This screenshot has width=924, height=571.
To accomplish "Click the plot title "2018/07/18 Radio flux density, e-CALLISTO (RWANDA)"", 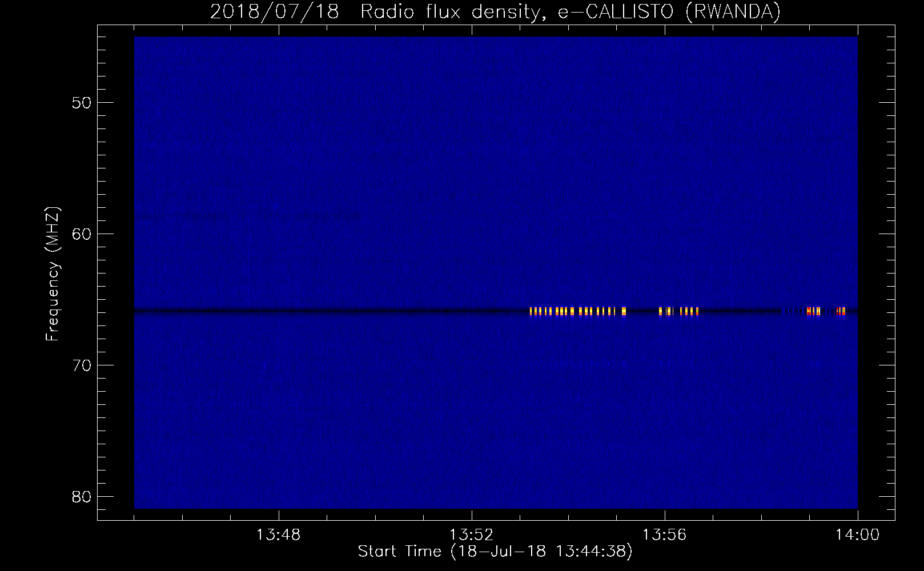I will (495, 11).
